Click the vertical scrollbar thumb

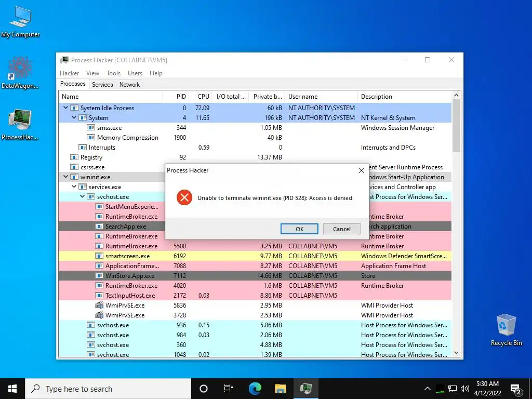(456, 126)
